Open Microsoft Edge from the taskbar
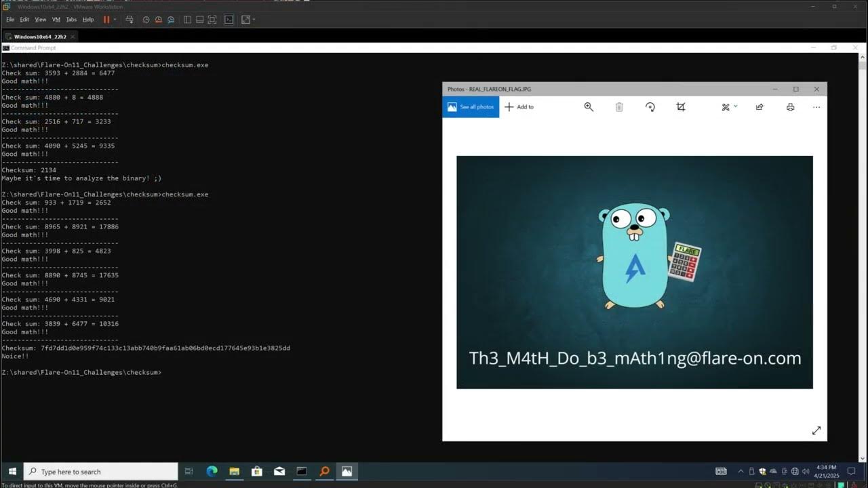This screenshot has width=868, height=488. click(x=212, y=472)
